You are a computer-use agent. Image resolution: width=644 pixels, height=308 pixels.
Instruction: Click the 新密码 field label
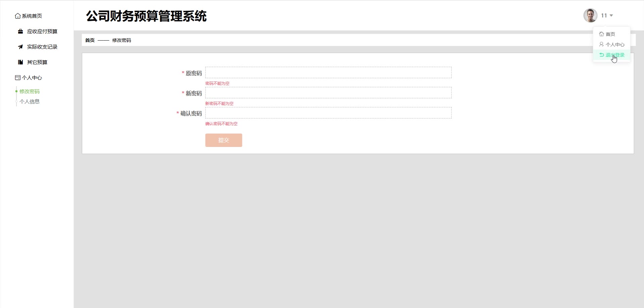(194, 93)
